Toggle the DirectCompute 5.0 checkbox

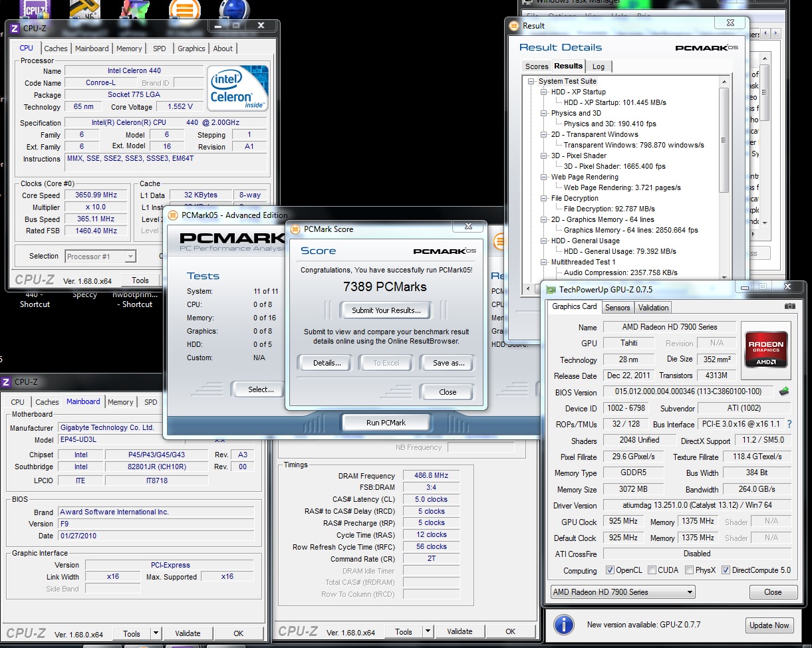(726, 570)
